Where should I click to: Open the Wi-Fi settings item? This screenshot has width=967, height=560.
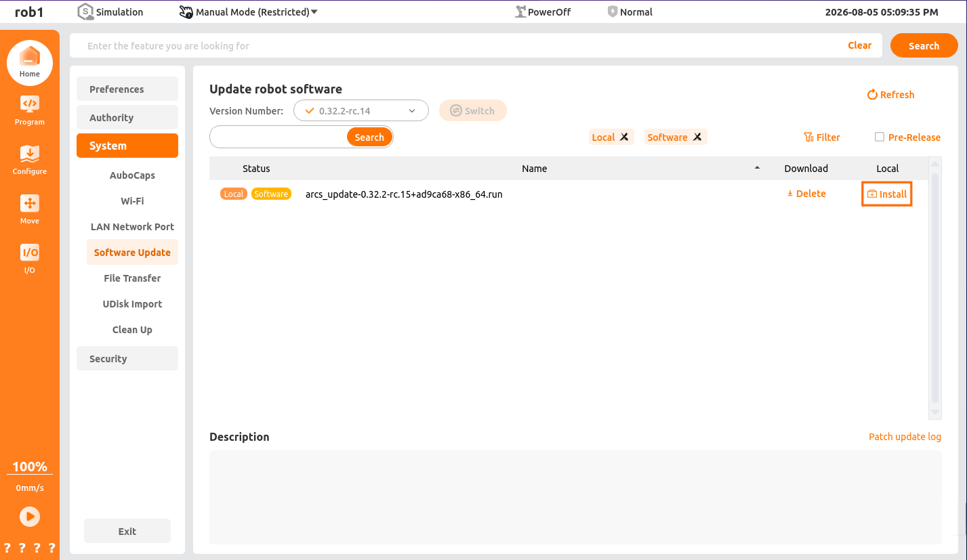coord(132,201)
